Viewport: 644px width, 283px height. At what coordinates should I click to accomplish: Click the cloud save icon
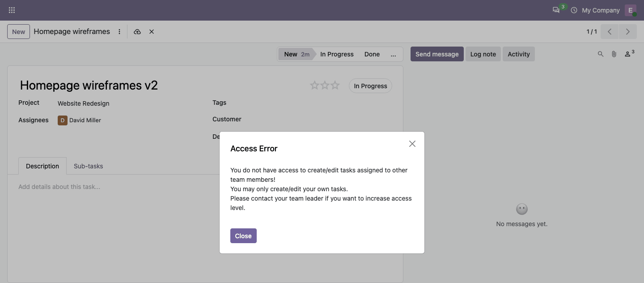click(x=137, y=32)
